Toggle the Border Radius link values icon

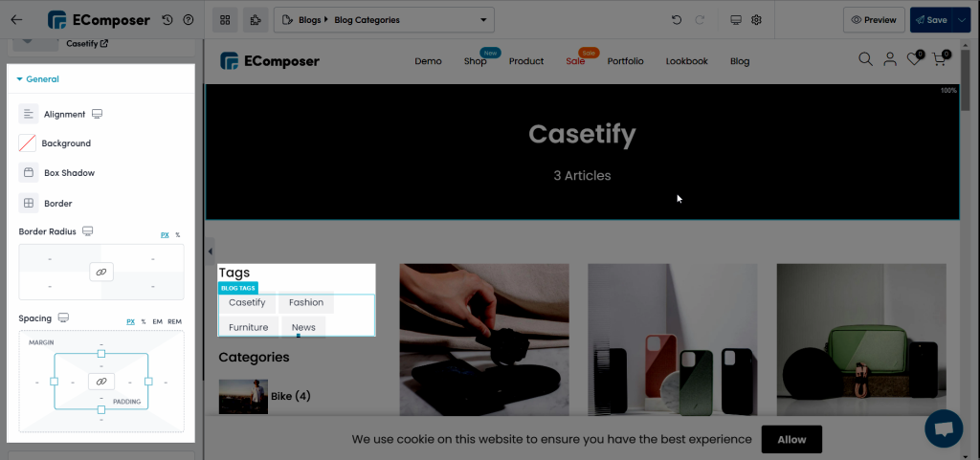pyautogui.click(x=101, y=273)
